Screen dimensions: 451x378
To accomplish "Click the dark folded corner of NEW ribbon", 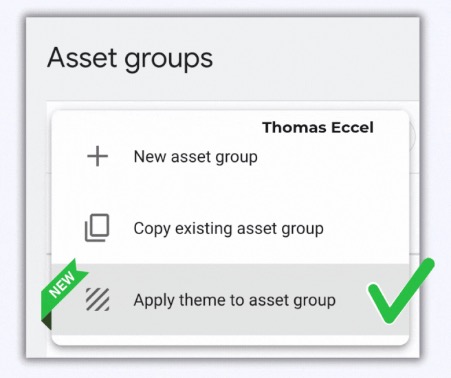I will coord(46,321).
